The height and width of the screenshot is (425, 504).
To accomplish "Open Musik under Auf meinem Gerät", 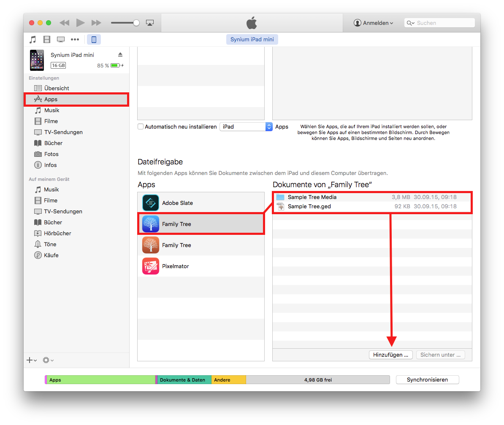I will click(x=76, y=190).
